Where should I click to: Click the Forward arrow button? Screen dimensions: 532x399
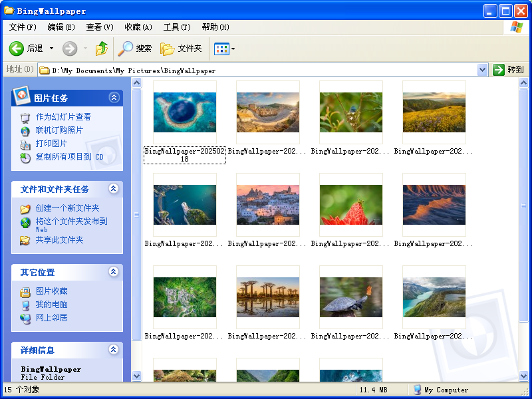point(70,49)
